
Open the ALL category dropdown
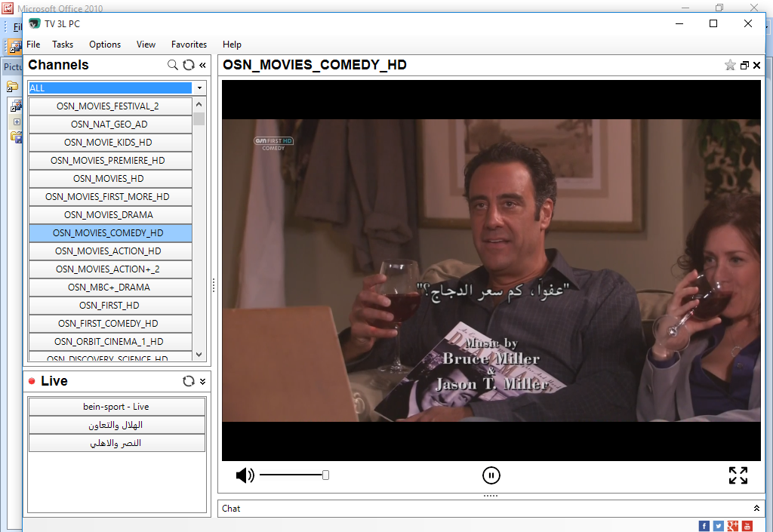pyautogui.click(x=199, y=88)
